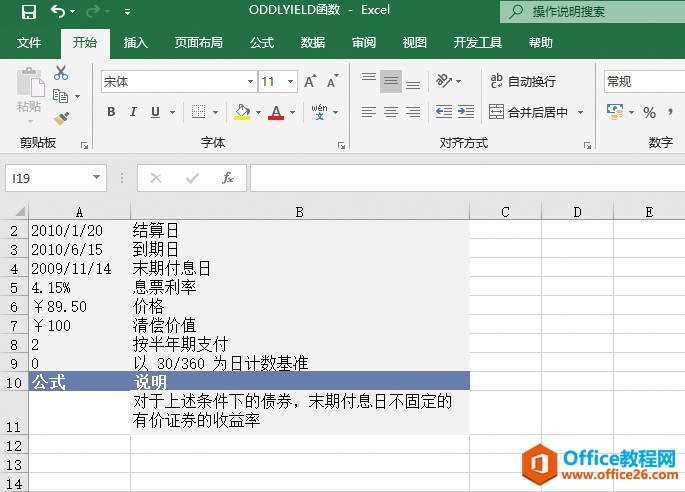
Task: Click 合并后居中 merge button
Action: coord(528,112)
